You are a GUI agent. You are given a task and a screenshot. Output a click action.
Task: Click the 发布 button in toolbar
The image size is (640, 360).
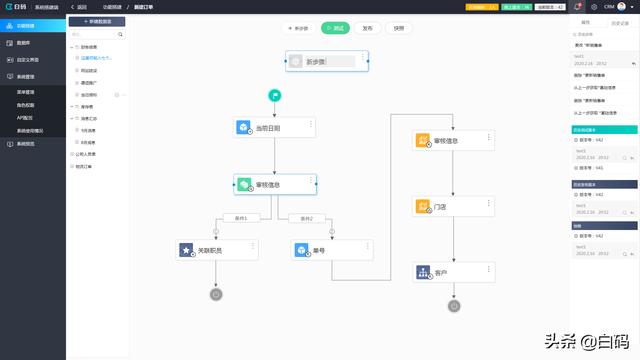coord(367,28)
